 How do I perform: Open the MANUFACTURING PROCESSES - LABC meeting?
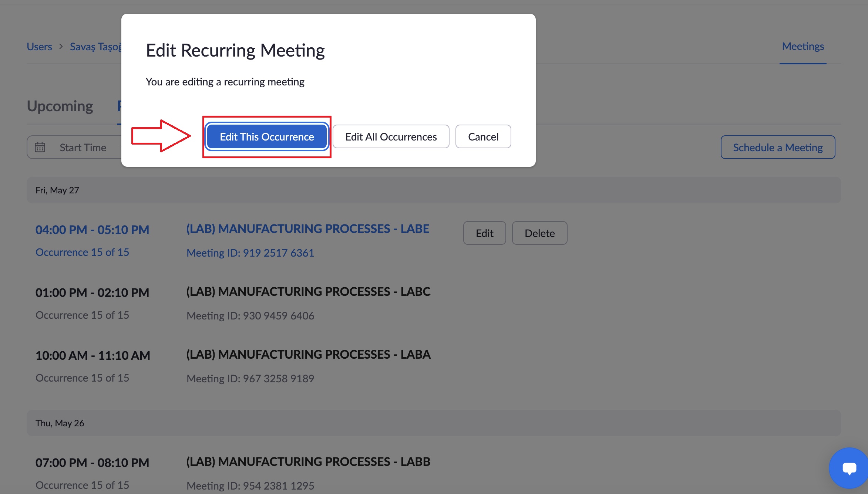coord(308,292)
